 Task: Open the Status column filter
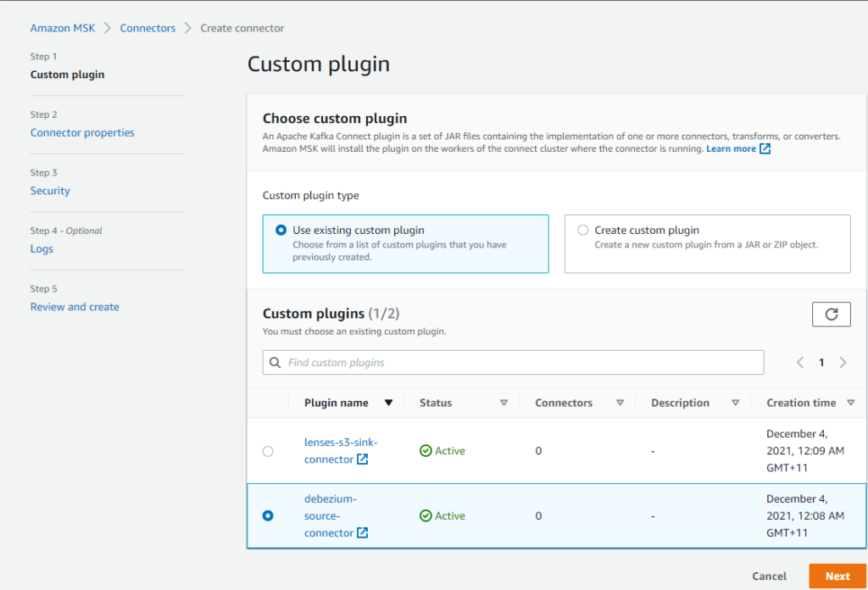504,403
